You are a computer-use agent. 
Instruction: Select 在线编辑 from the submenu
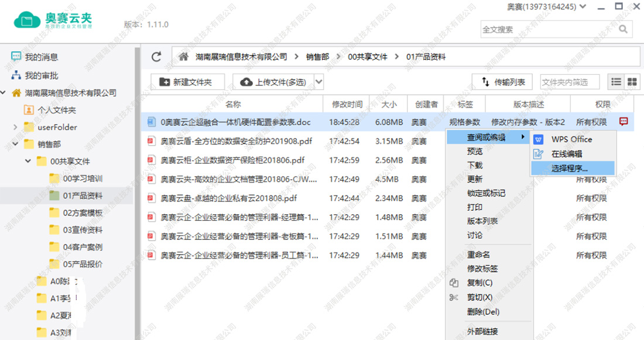pos(567,154)
